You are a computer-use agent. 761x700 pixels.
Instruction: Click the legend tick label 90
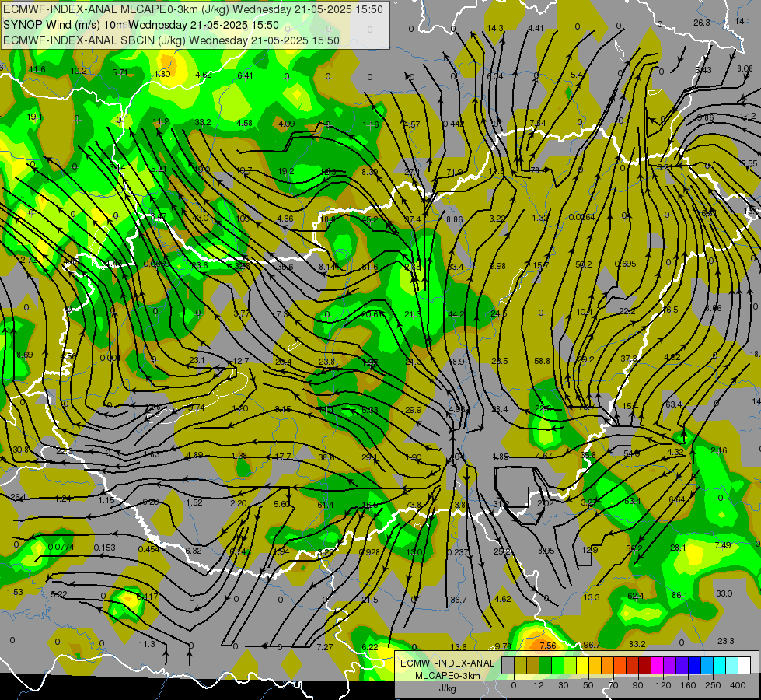pos(637,685)
